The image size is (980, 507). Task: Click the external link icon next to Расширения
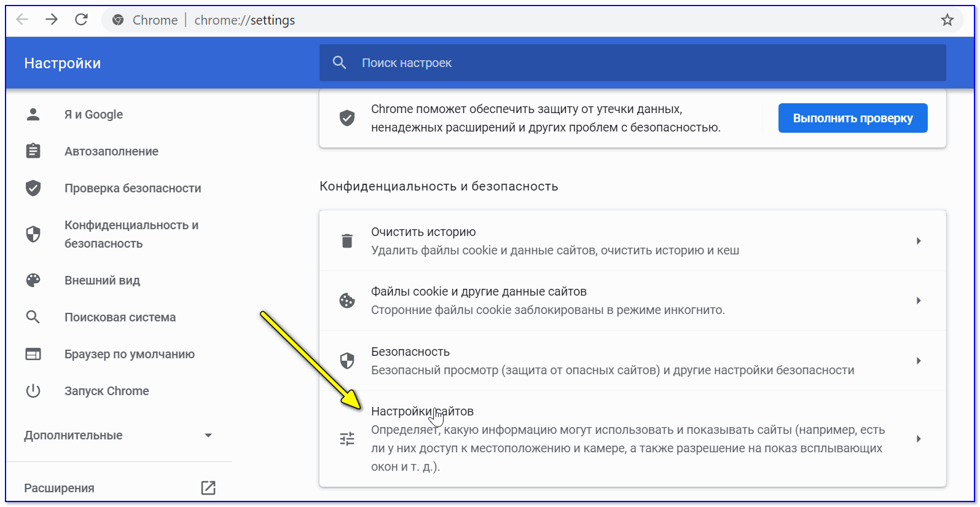coord(208,488)
